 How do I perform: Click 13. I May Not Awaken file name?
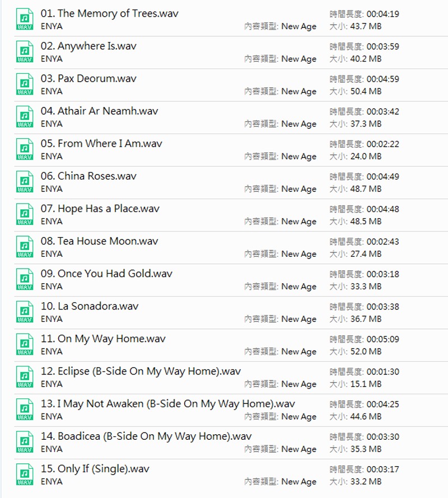167,403
